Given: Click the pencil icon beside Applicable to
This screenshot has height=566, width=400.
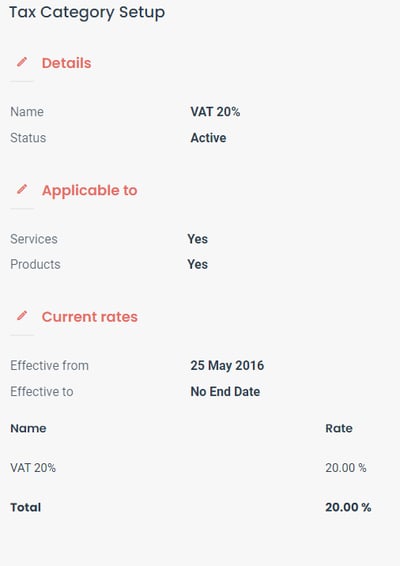Looking at the screenshot, I should 22,189.
